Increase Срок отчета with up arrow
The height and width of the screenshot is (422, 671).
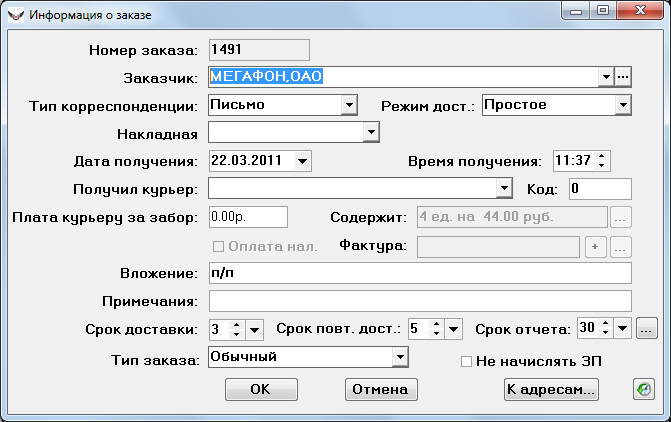pos(605,324)
